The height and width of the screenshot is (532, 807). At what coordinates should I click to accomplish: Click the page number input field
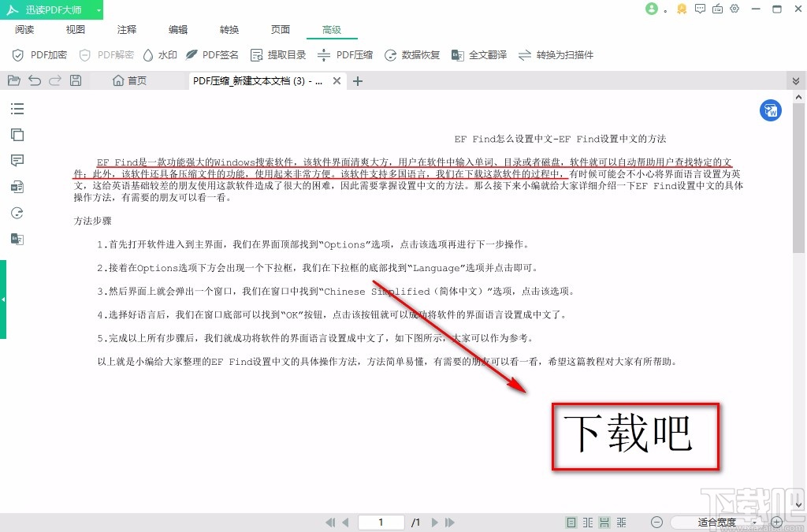pos(381,523)
